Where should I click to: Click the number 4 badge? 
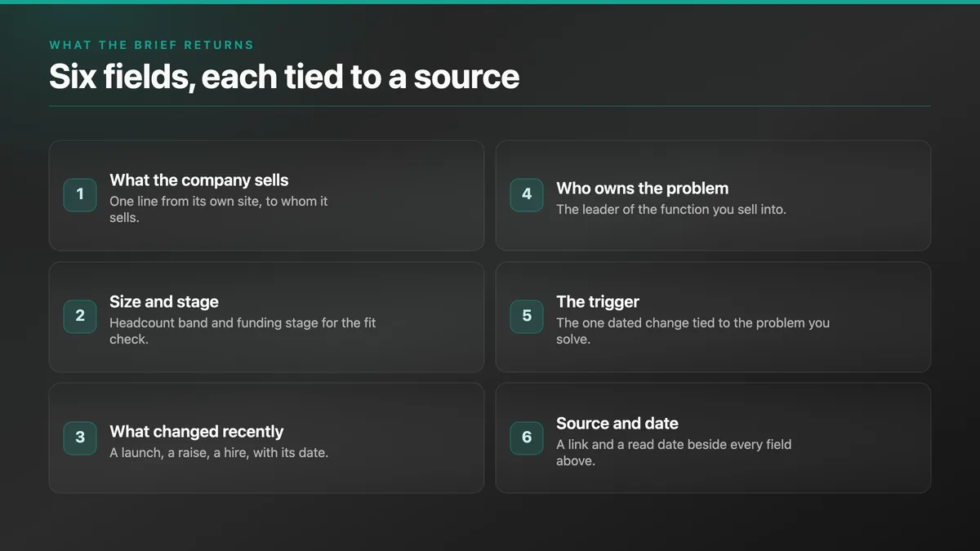tap(527, 194)
